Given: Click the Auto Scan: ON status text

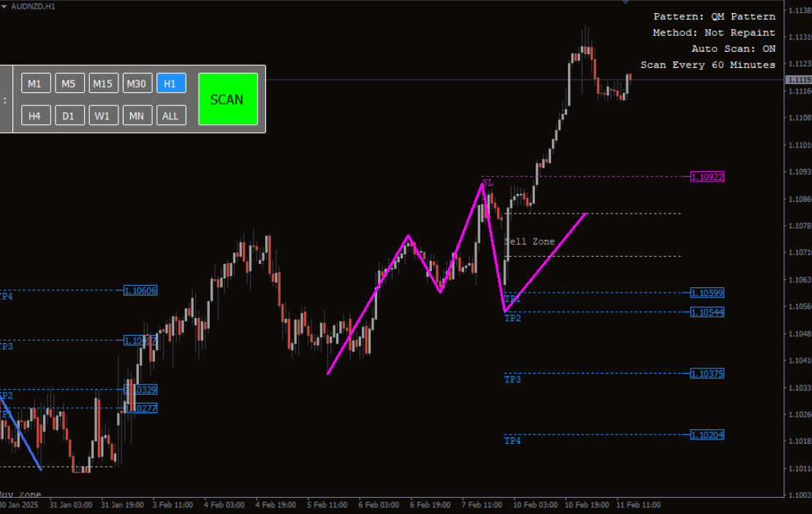Looking at the screenshot, I should [733, 49].
